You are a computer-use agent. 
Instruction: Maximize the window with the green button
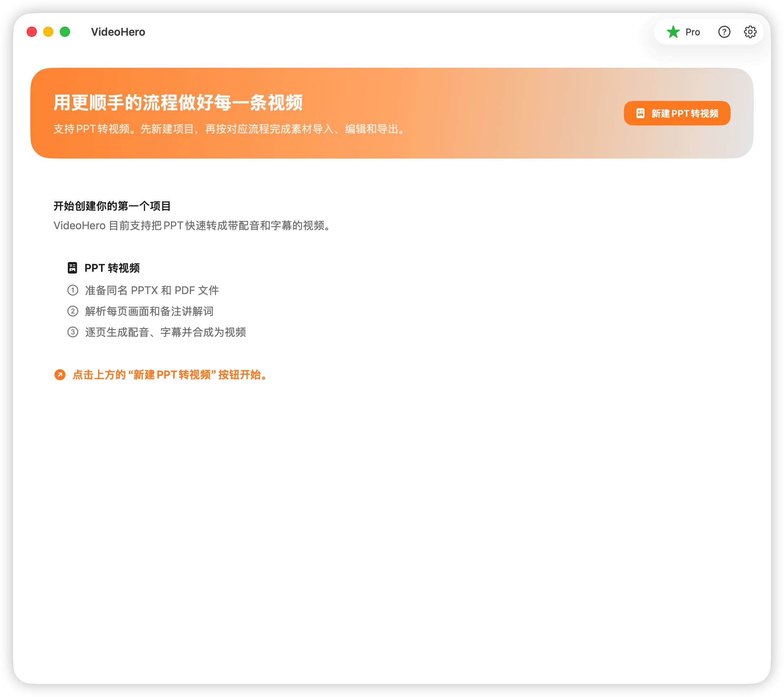(65, 32)
